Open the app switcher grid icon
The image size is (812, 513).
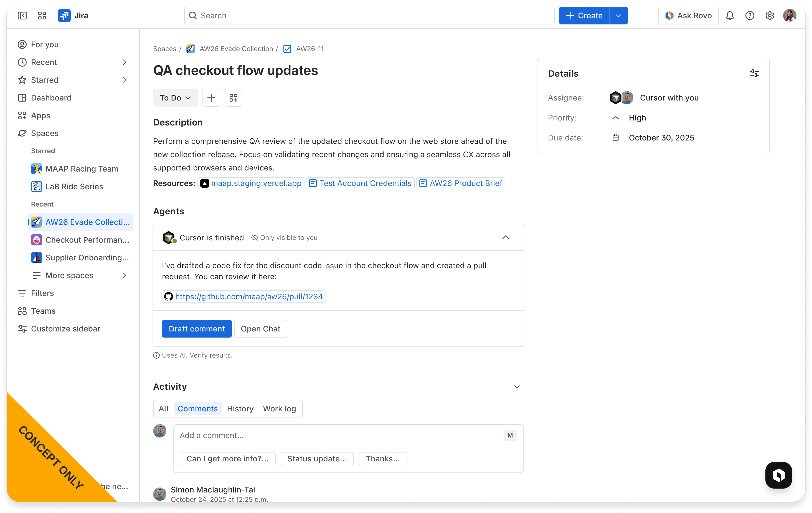pyautogui.click(x=42, y=16)
